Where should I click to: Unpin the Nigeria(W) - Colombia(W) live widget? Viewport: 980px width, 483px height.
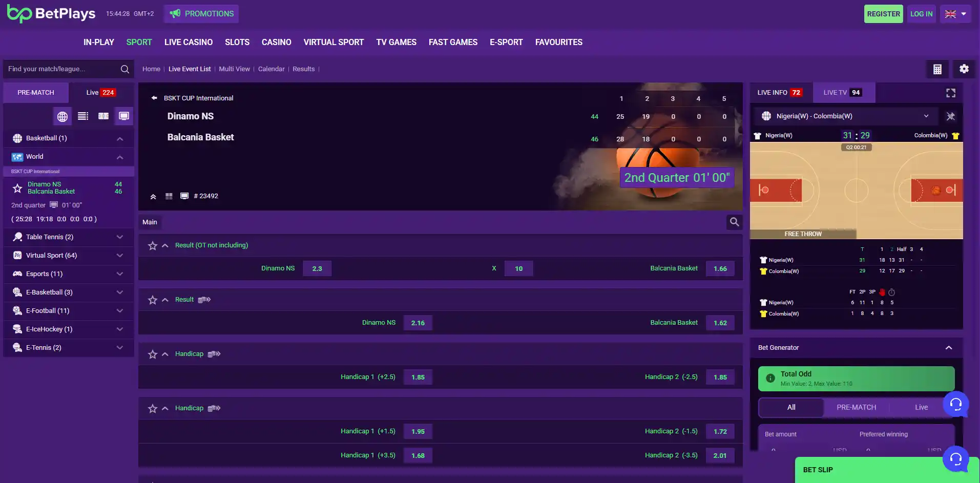point(951,116)
